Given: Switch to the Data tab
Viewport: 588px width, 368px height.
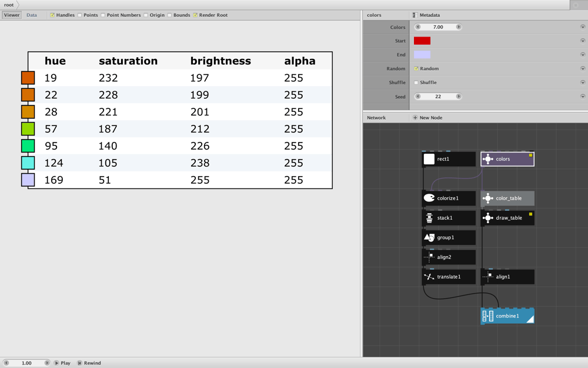Looking at the screenshot, I should (32, 15).
